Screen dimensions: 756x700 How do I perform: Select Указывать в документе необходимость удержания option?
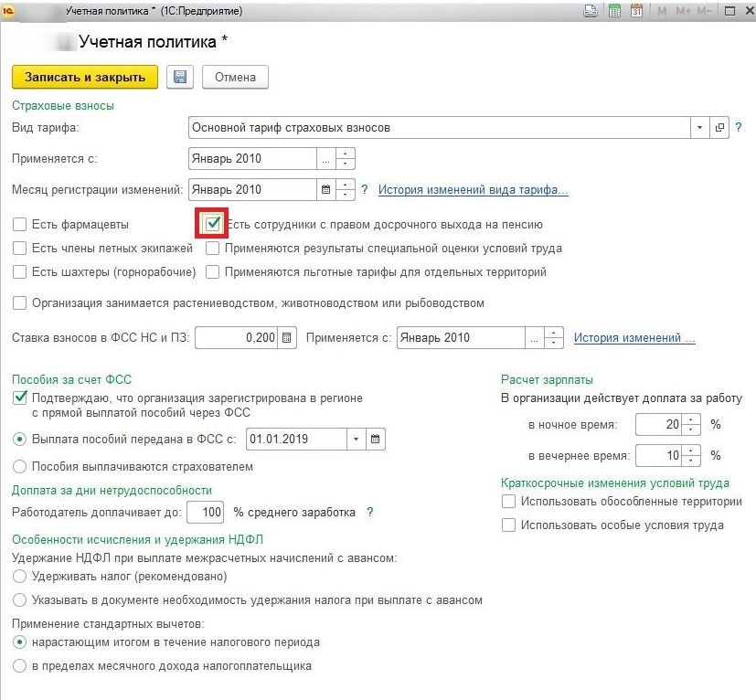tap(19, 600)
